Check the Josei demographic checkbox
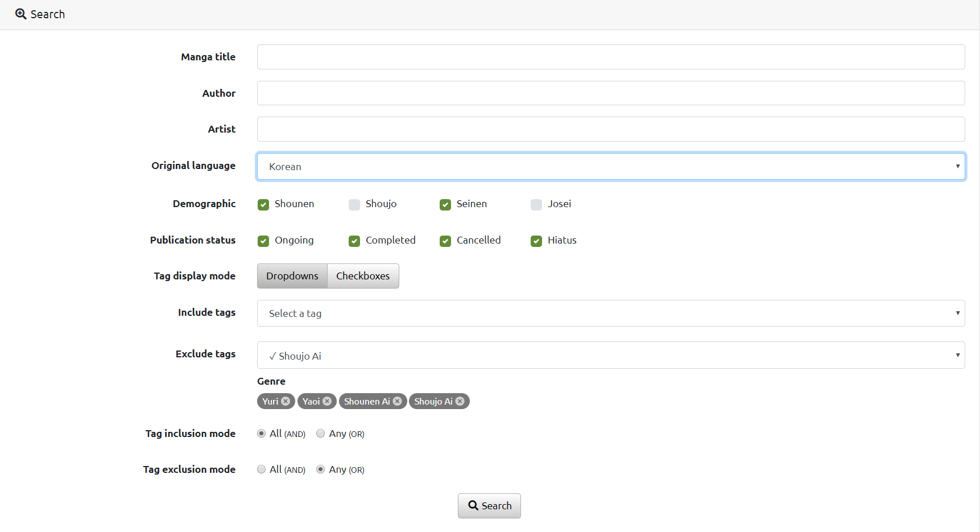This screenshot has width=980, height=532. (536, 204)
